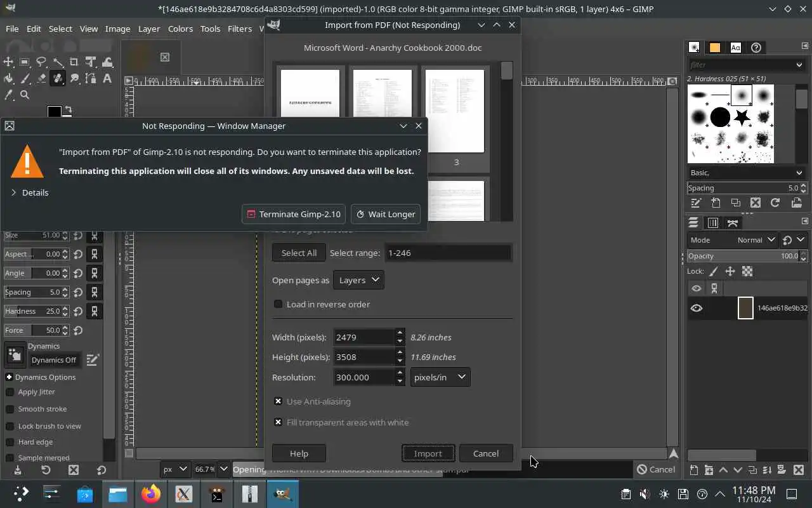Check Load in reverse order
Viewport: 812px width, 508px height.
[278, 304]
